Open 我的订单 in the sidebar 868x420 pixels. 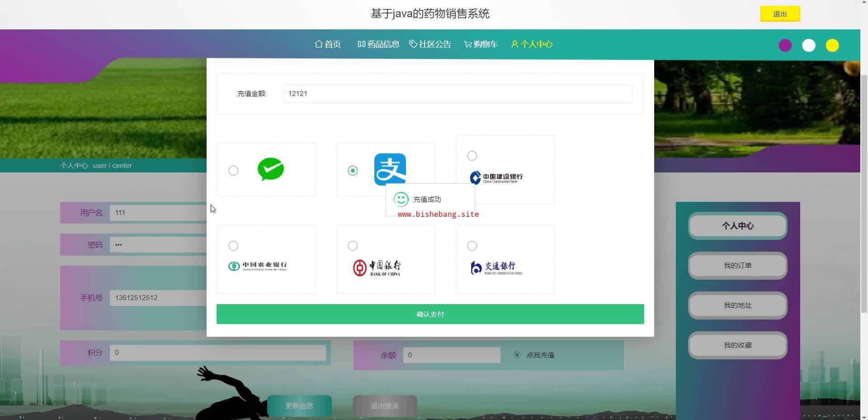pyautogui.click(x=738, y=266)
